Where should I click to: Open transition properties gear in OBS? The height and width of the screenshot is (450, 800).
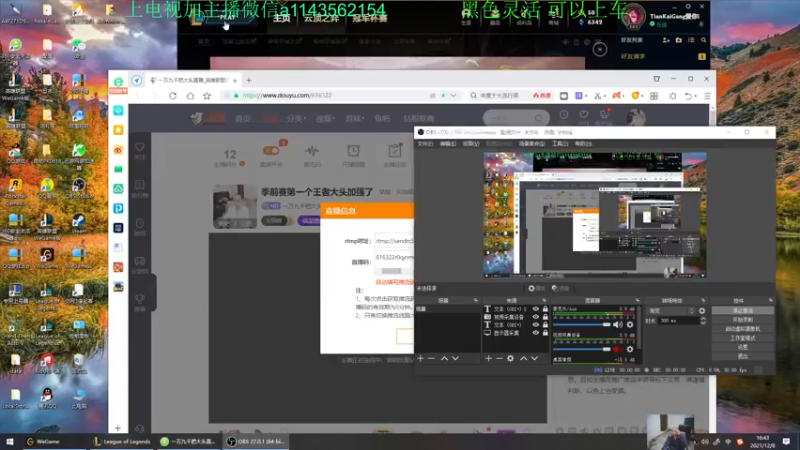coord(702,311)
